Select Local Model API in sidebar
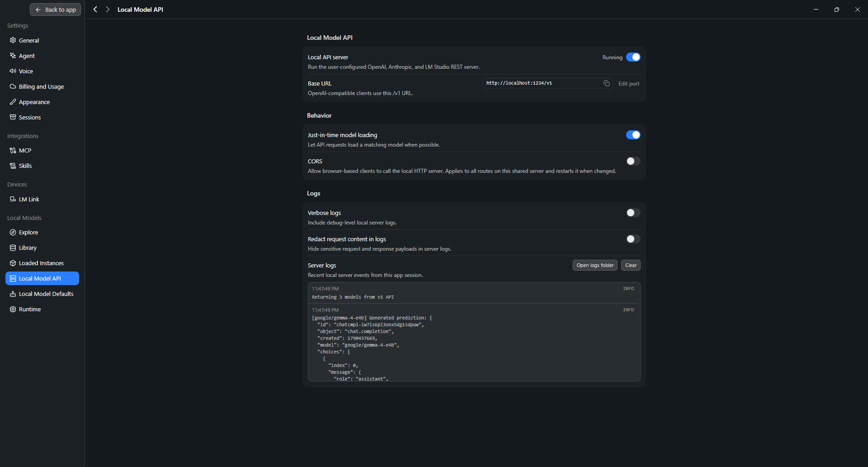Viewport: 868px width, 467px height. [x=42, y=278]
